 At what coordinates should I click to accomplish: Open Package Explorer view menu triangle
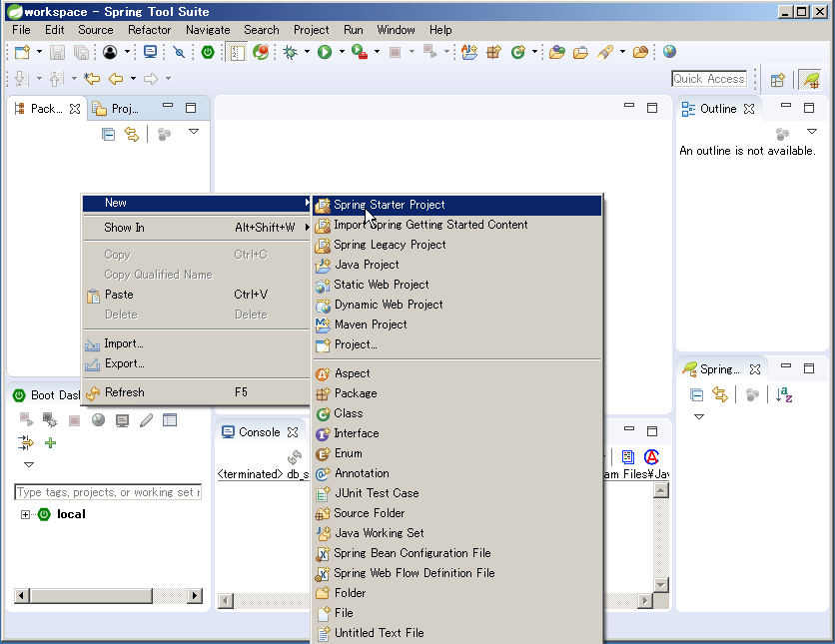coord(194,132)
